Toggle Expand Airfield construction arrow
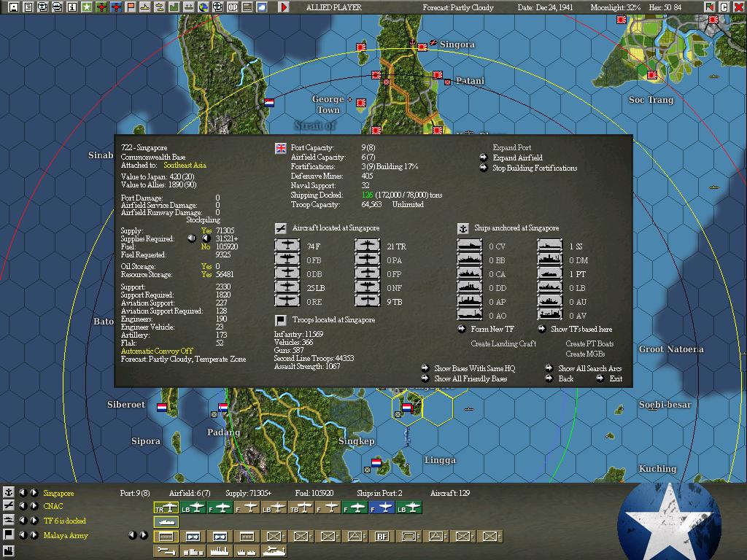This screenshot has height=560, width=747. 483,157
